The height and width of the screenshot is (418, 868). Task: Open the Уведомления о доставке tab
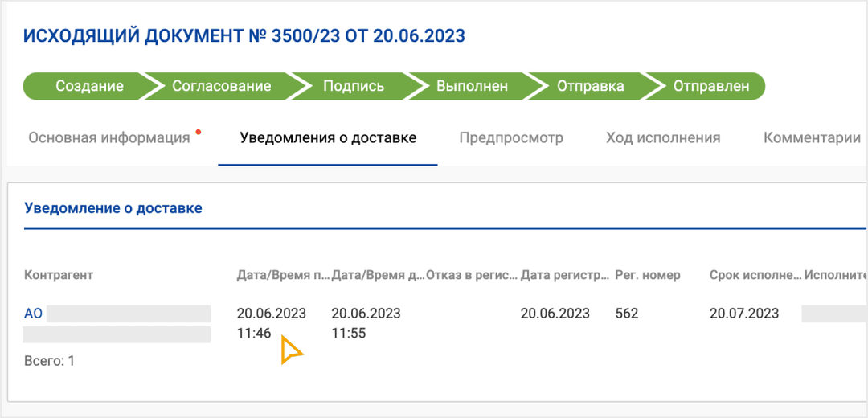point(328,137)
